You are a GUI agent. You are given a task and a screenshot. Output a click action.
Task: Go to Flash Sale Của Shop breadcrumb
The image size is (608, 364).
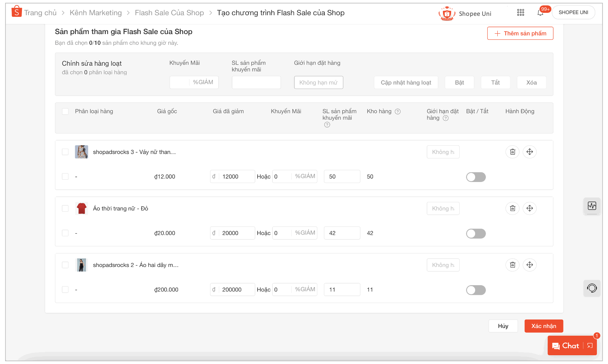(x=169, y=12)
